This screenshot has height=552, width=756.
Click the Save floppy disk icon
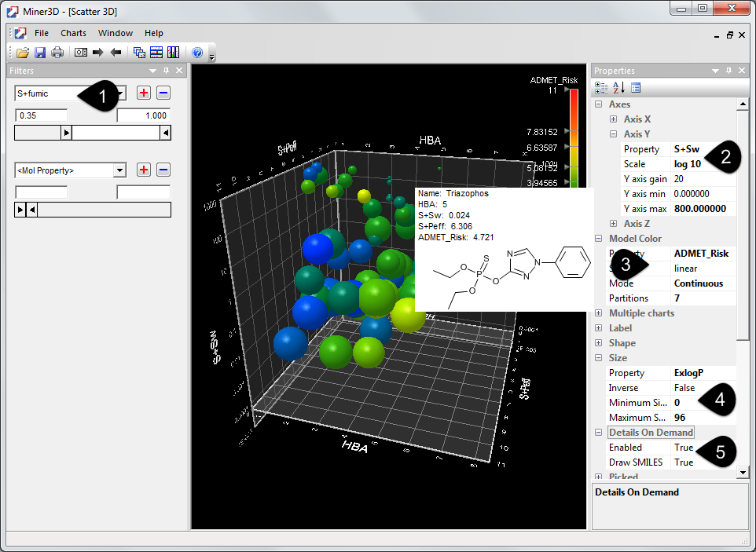[40, 53]
